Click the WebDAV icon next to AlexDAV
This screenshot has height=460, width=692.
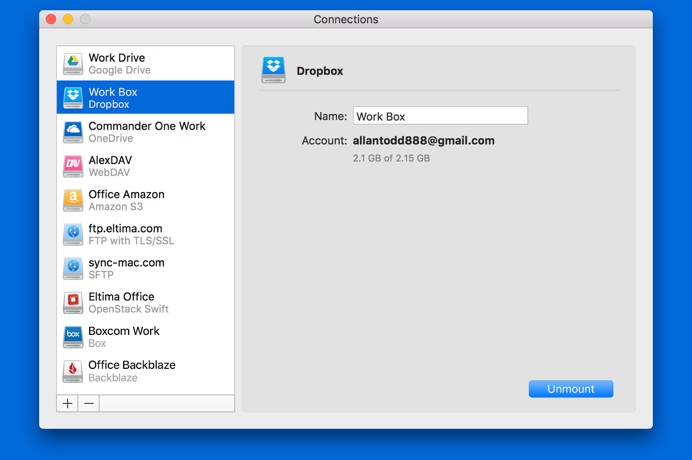coord(73,166)
